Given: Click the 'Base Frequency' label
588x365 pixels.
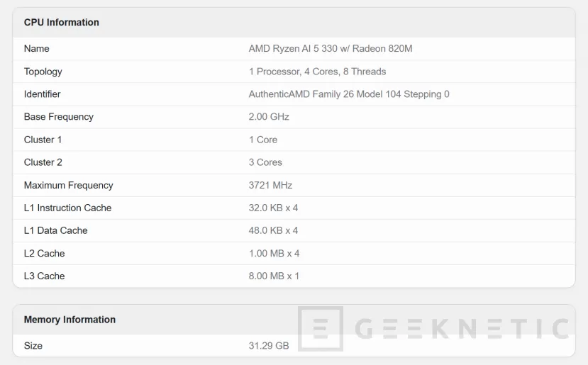Looking at the screenshot, I should [58, 117].
